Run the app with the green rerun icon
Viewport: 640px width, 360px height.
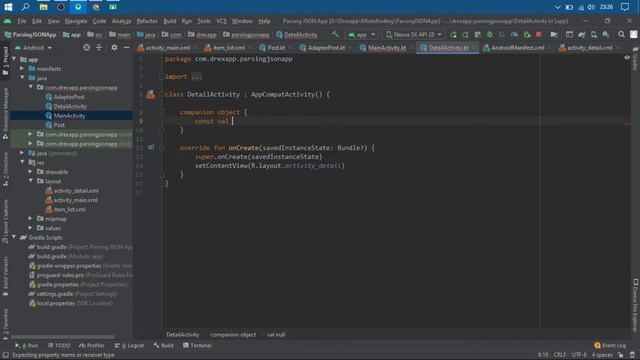point(453,35)
